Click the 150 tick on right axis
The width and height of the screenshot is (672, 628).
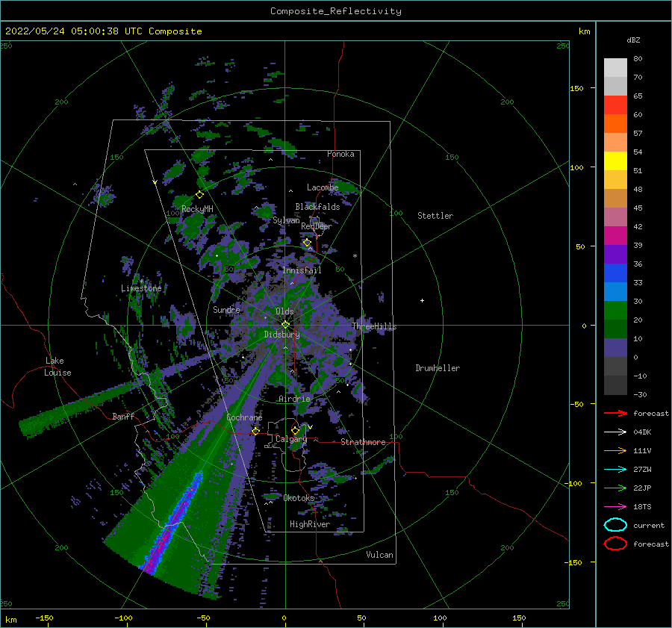577,88
